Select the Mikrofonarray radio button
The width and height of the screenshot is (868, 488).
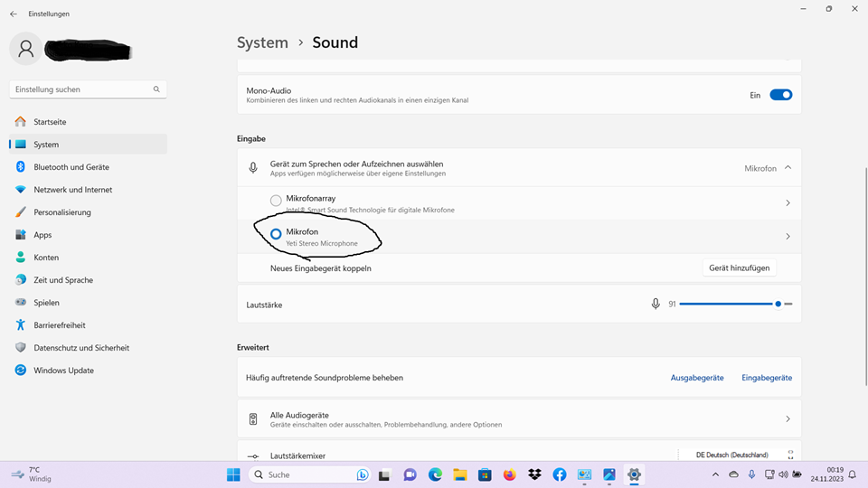tap(276, 201)
